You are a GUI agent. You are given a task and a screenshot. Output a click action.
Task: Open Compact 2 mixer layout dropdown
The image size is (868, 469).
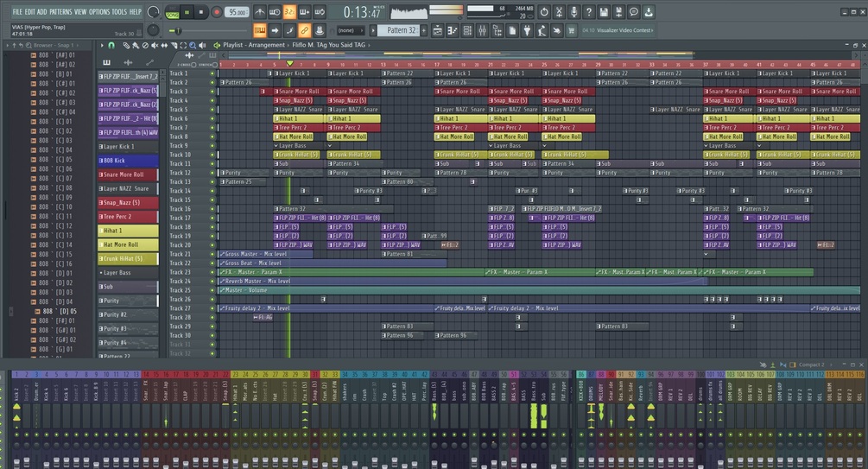811,364
